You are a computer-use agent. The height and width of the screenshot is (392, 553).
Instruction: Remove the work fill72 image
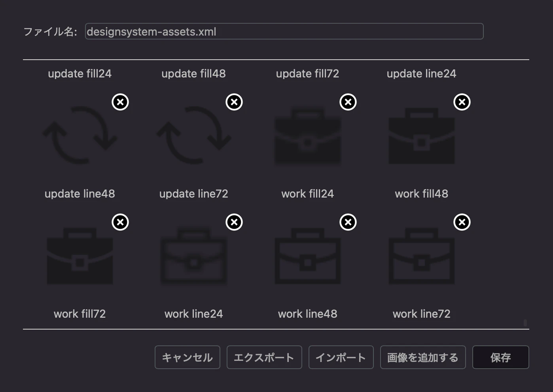(120, 222)
